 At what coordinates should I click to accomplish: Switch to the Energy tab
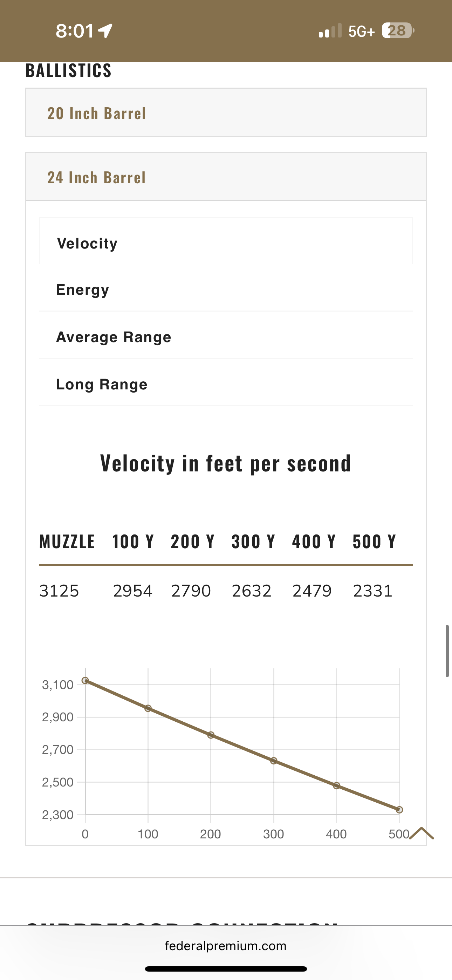click(83, 290)
